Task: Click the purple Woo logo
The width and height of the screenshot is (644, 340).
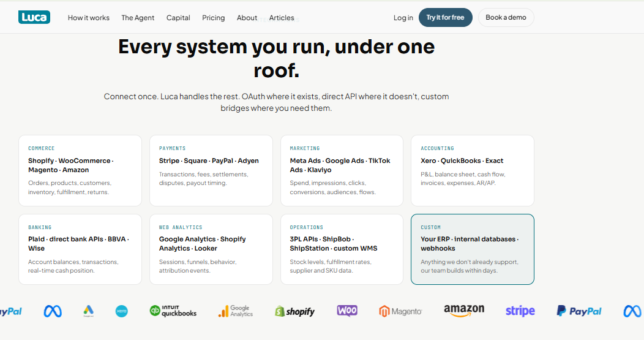Action: point(347,311)
